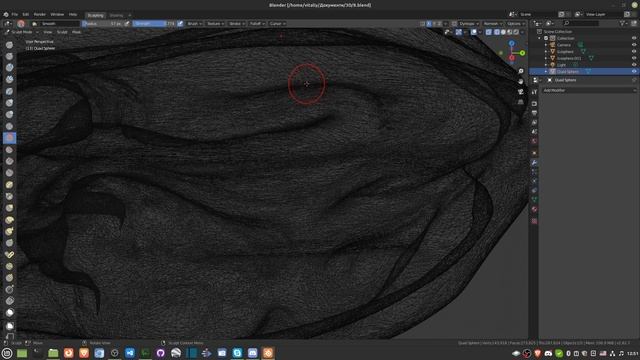Screen dimensions: 640x360
Task: Switch to the Shading workspace tab
Action: click(116, 15)
